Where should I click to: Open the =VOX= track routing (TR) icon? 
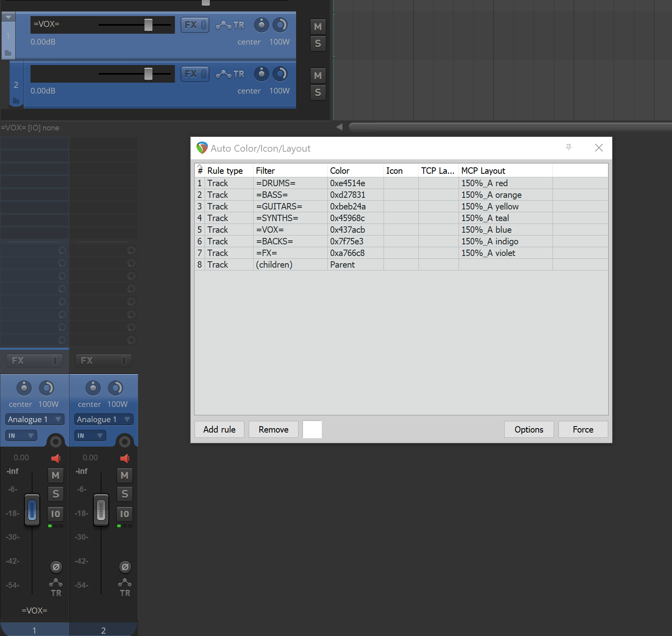tap(230, 25)
